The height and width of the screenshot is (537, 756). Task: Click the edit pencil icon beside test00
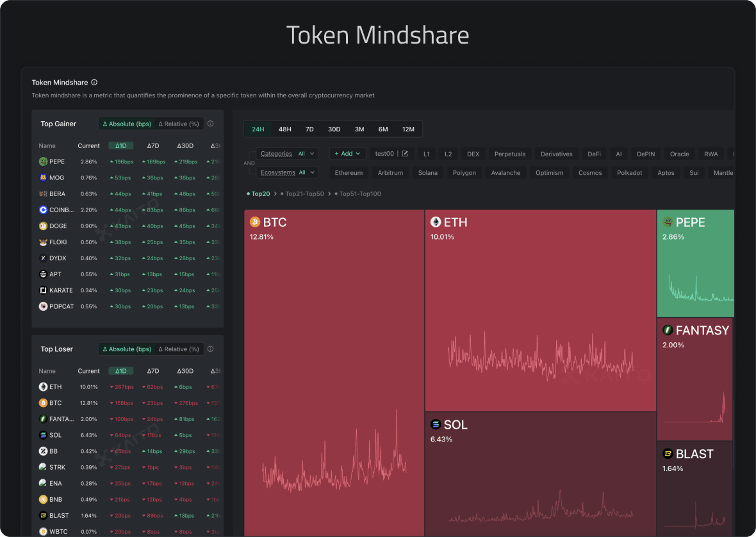point(405,154)
